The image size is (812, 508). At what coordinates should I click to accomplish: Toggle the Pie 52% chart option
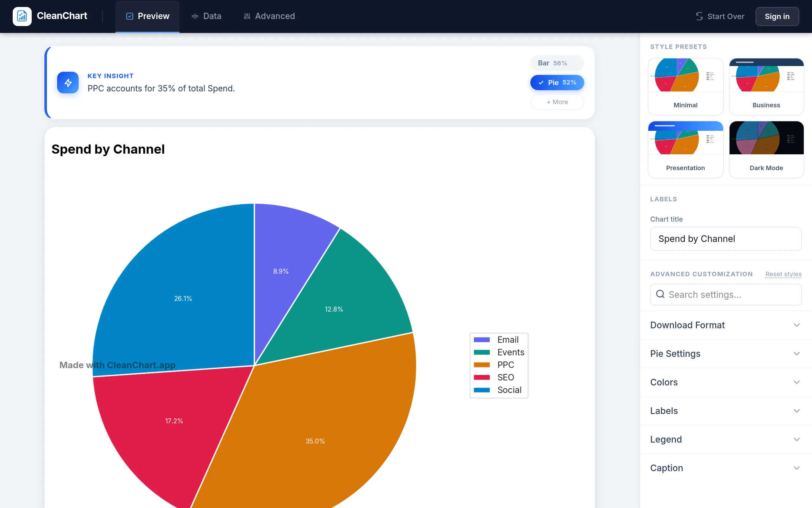557,82
